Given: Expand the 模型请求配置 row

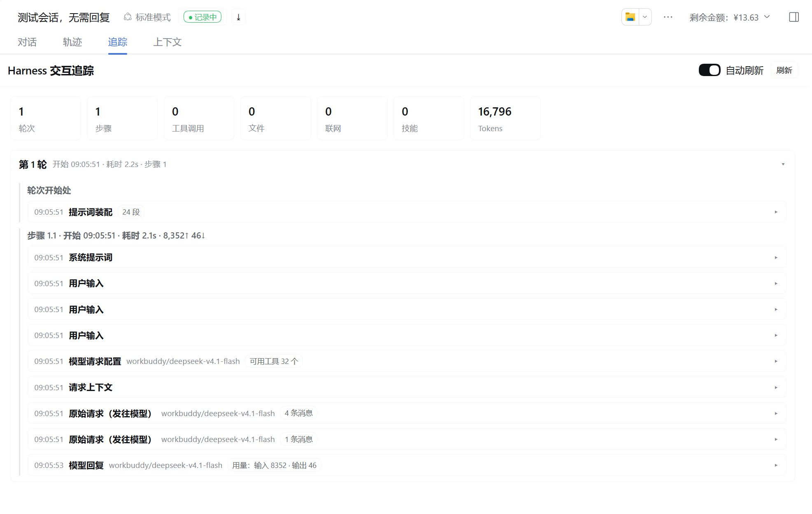Looking at the screenshot, I should 407,361.
